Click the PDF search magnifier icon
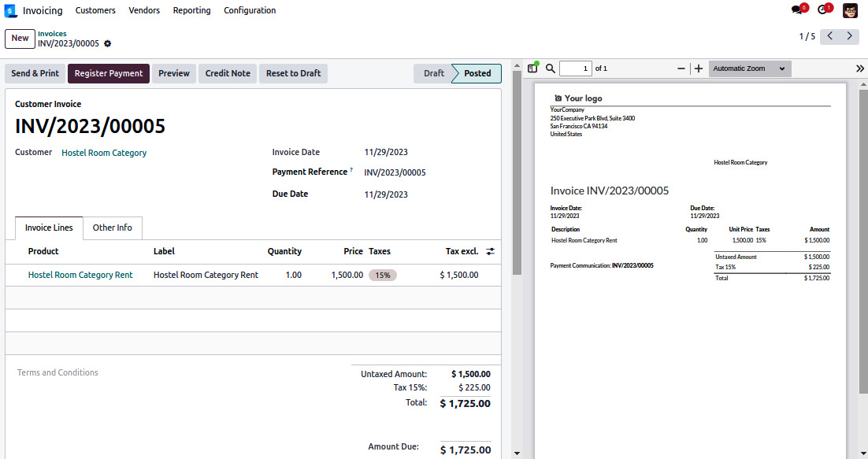Image resolution: width=868 pixels, height=459 pixels. point(551,68)
